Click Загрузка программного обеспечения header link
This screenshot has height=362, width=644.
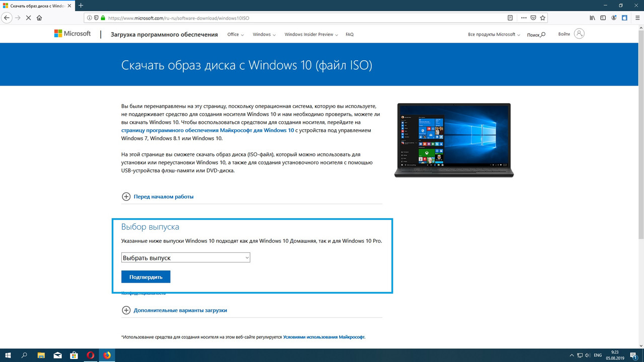pyautogui.click(x=164, y=35)
